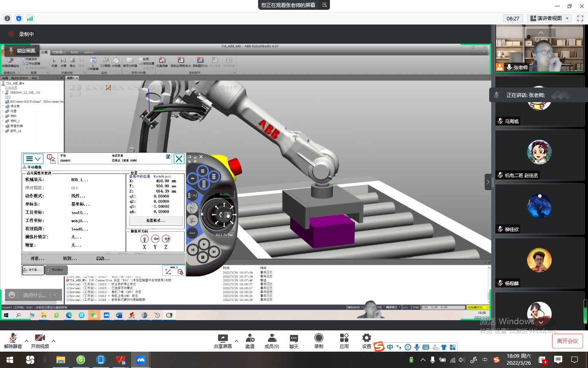Image resolution: width=588 pixels, height=368 pixels.
Task: Turn on video with 开启视频 button
Action: pyautogui.click(x=40, y=341)
